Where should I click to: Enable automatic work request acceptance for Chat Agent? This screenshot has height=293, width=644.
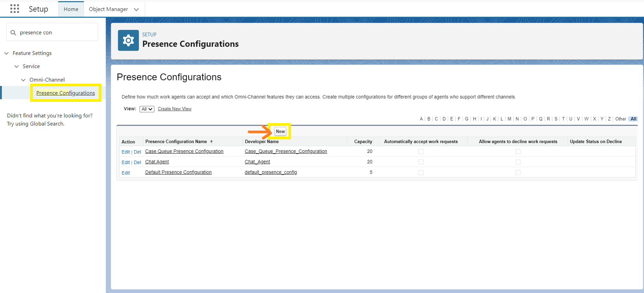[421, 162]
